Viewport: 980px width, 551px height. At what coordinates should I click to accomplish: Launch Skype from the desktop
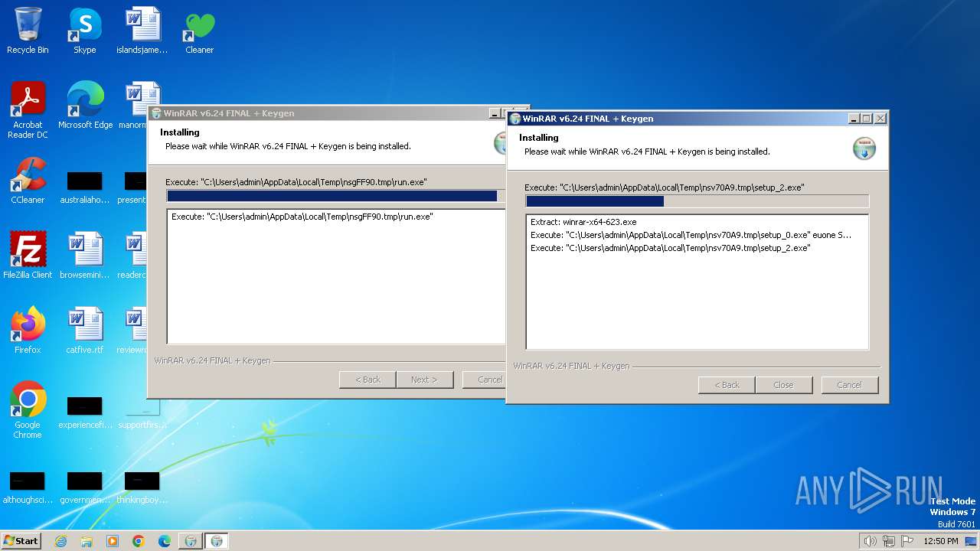(x=85, y=31)
